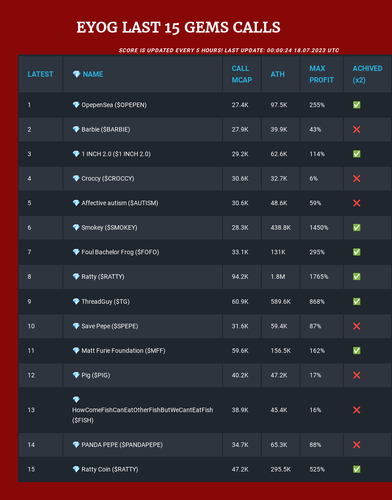Image resolution: width=392 pixels, height=500 pixels.
Task: Click the red X in the Pig row
Action: coord(357,375)
